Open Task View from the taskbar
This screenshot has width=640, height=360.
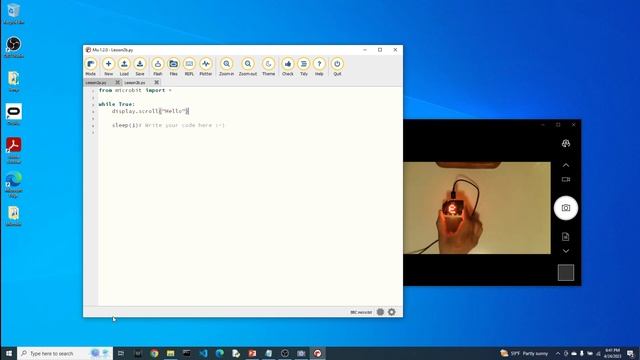click(x=121, y=353)
